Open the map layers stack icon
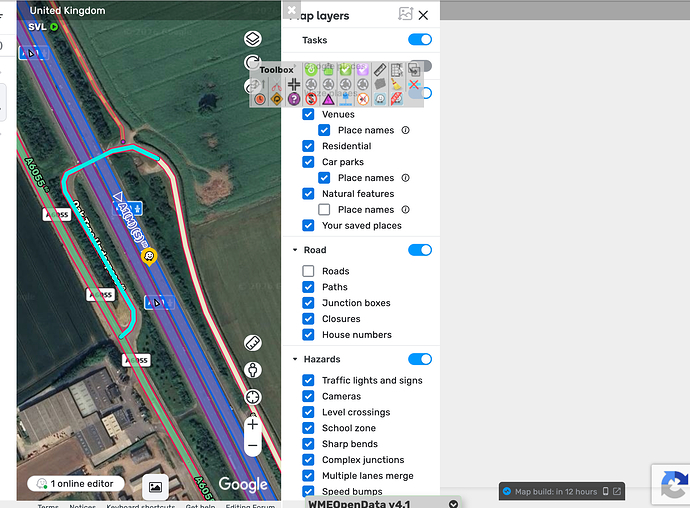The width and height of the screenshot is (690, 508). pyautogui.click(x=253, y=39)
